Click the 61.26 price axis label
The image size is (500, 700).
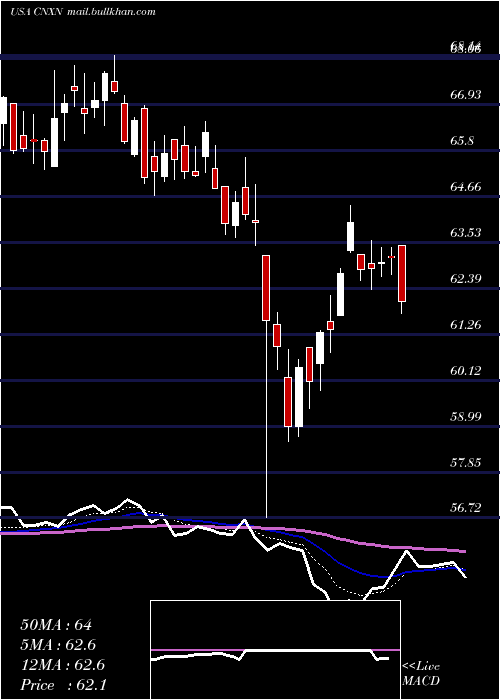[x=466, y=325]
